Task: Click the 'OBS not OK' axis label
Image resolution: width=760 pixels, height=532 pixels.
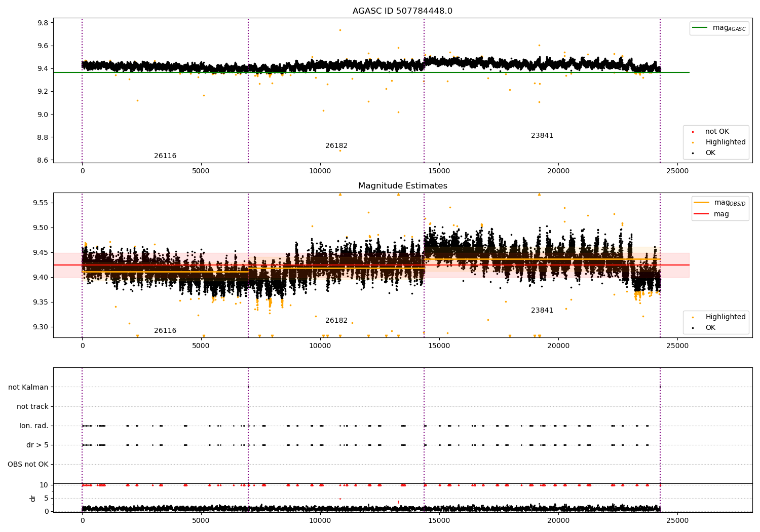Action: coord(28,465)
